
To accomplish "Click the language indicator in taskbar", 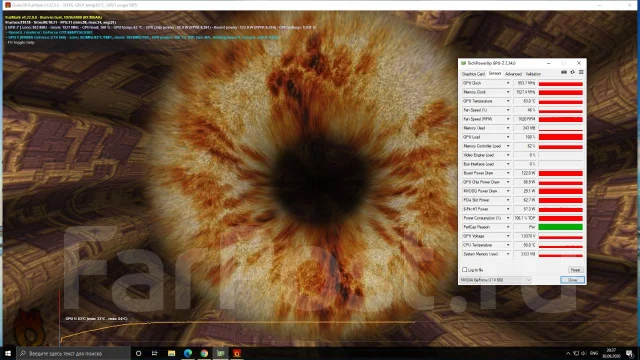I will 594,353.
